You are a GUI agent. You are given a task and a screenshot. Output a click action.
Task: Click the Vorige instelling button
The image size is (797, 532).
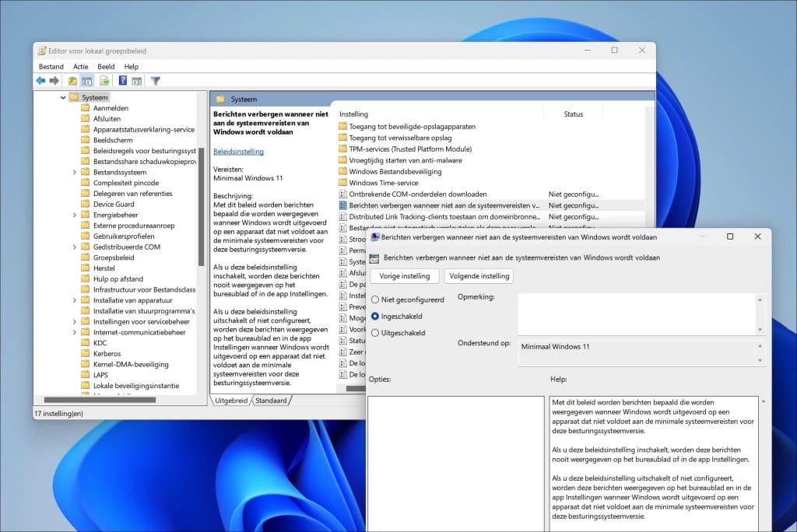405,276
